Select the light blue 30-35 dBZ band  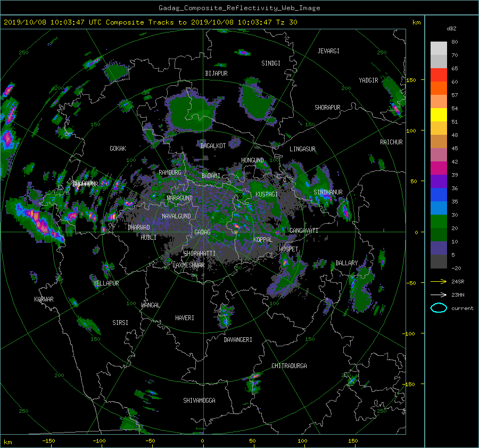(439, 208)
